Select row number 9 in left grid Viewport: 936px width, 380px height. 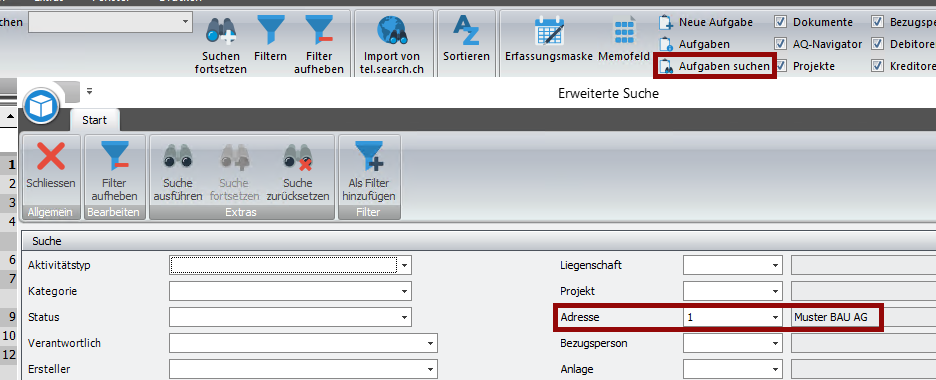[8, 317]
